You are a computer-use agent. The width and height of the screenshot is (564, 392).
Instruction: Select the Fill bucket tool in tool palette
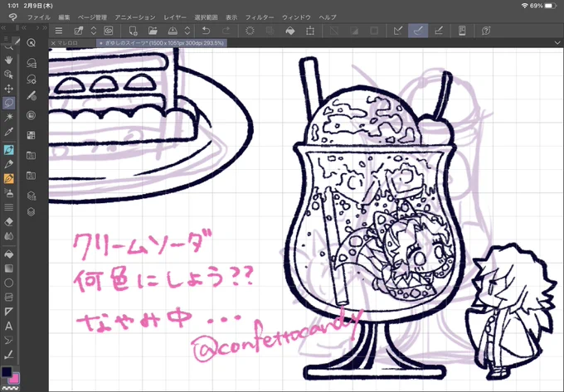point(8,254)
